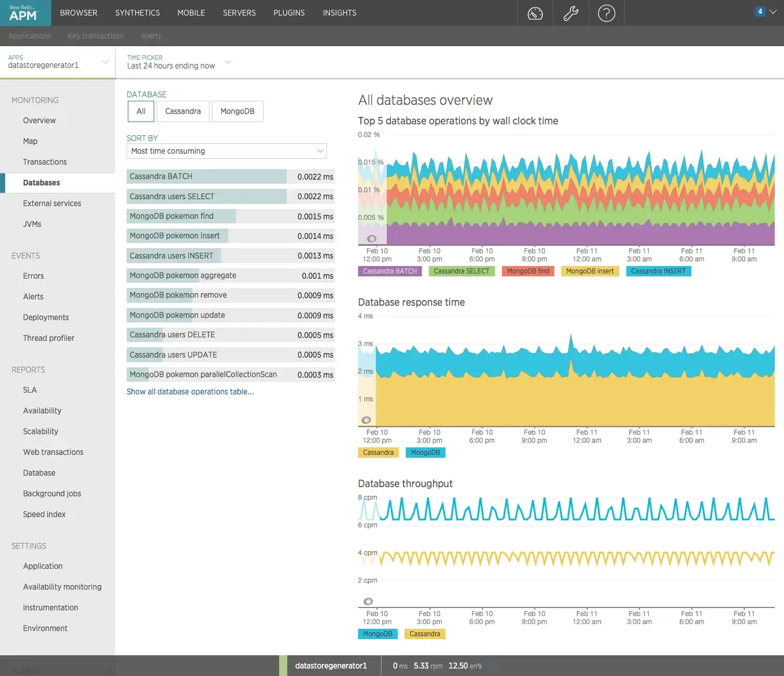Open the account tools wrench icon

(x=570, y=13)
